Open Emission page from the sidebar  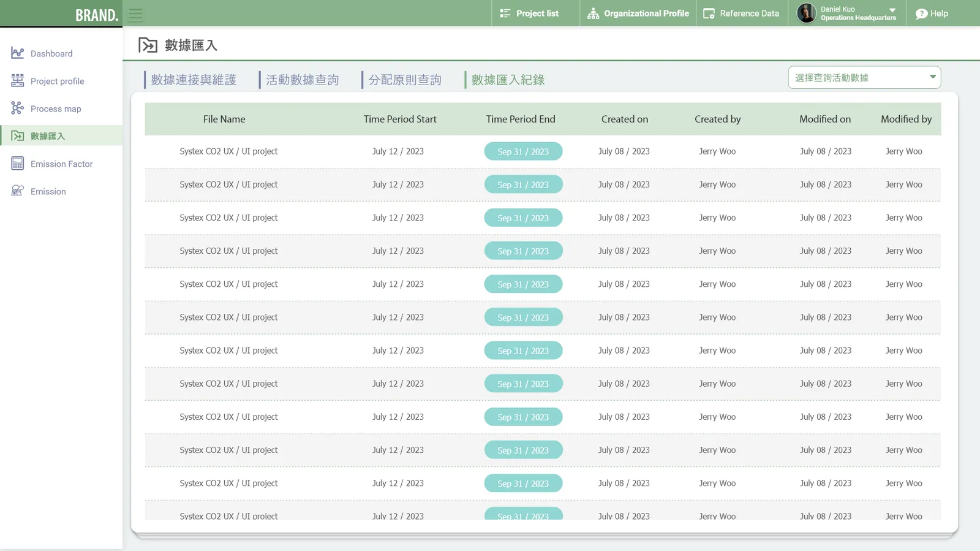tap(48, 191)
